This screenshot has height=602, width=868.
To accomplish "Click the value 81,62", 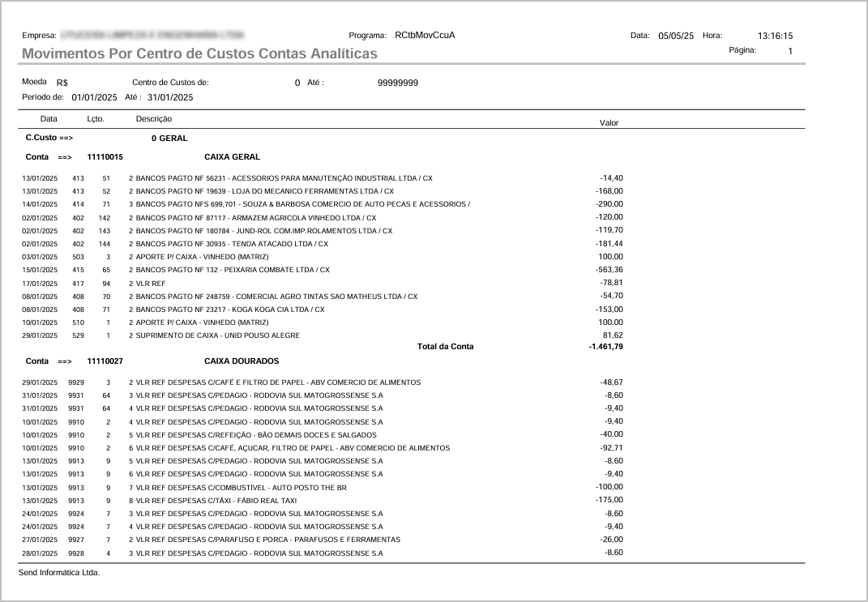I will tap(613, 335).
